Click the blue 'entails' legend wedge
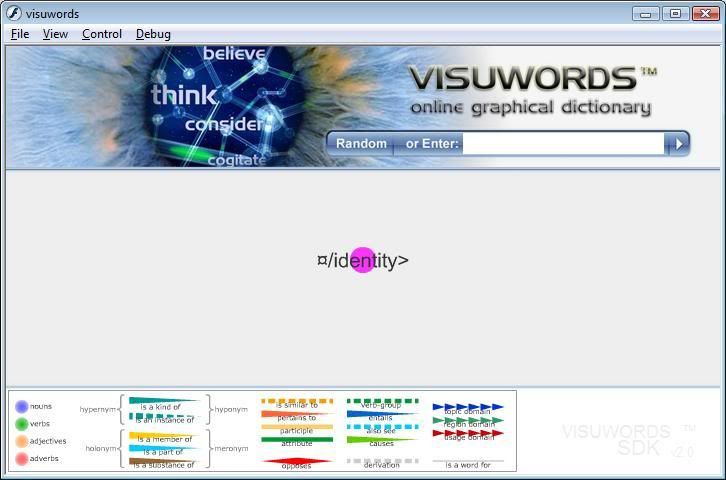Screen dimensions: 726x480 click(x=382, y=414)
